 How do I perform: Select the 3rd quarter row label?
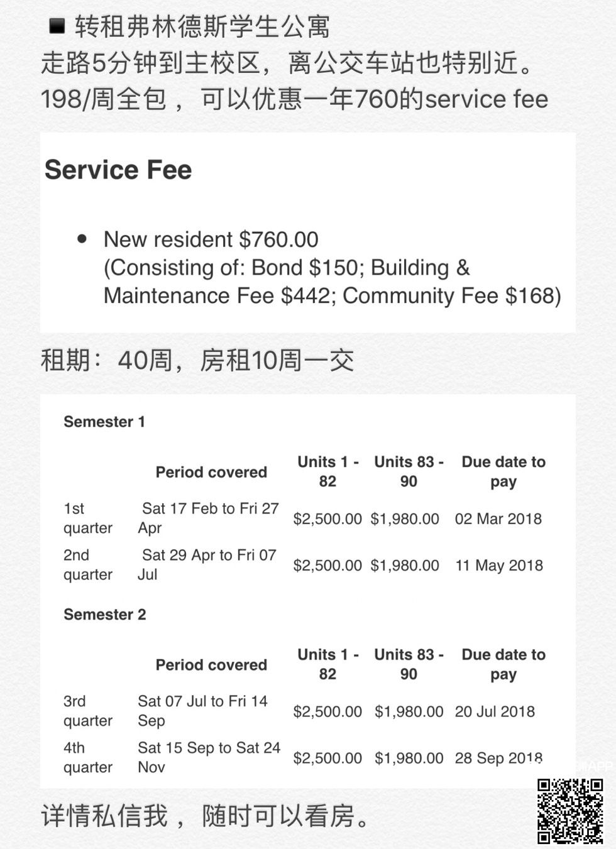click(87, 711)
